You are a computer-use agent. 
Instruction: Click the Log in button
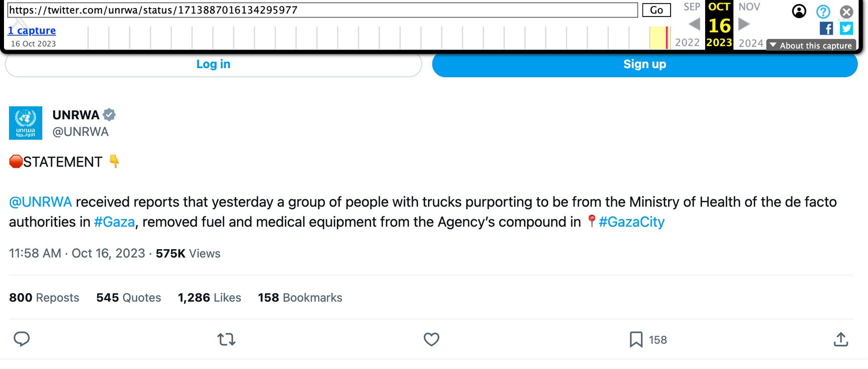pos(213,64)
